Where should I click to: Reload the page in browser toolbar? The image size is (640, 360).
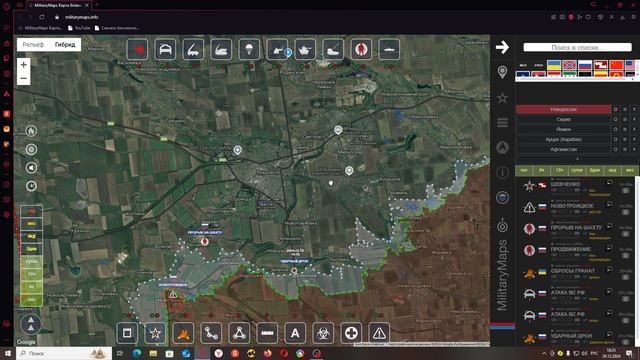click(42, 17)
